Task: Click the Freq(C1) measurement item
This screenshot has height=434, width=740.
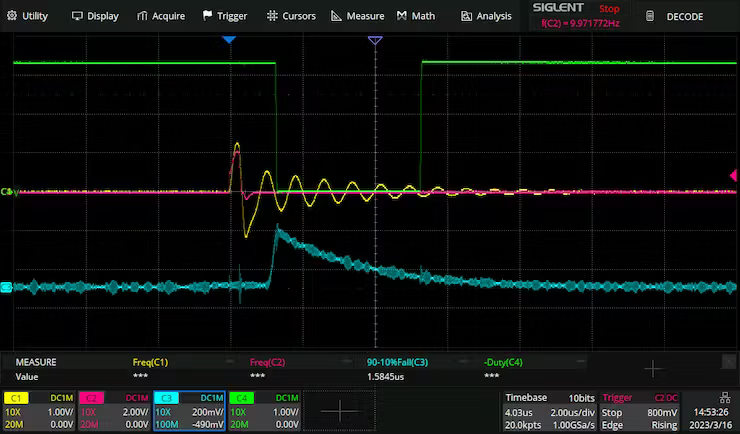Action: pos(150,362)
